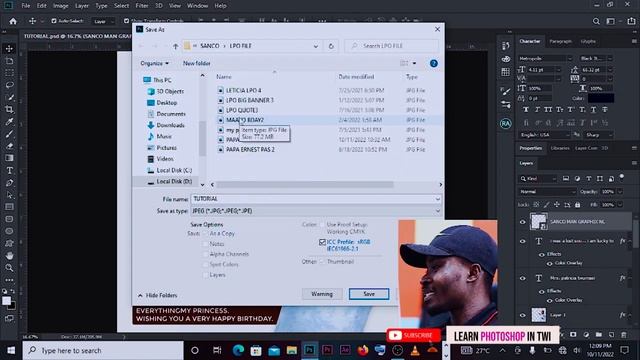Open Microsoft Edge from the taskbar
This screenshot has width=640, height=360.
click(x=238, y=350)
